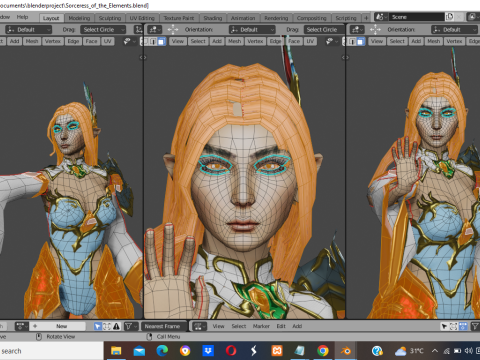Open the Texture Paint workspace tab
The width and height of the screenshot is (480, 360).
click(179, 18)
